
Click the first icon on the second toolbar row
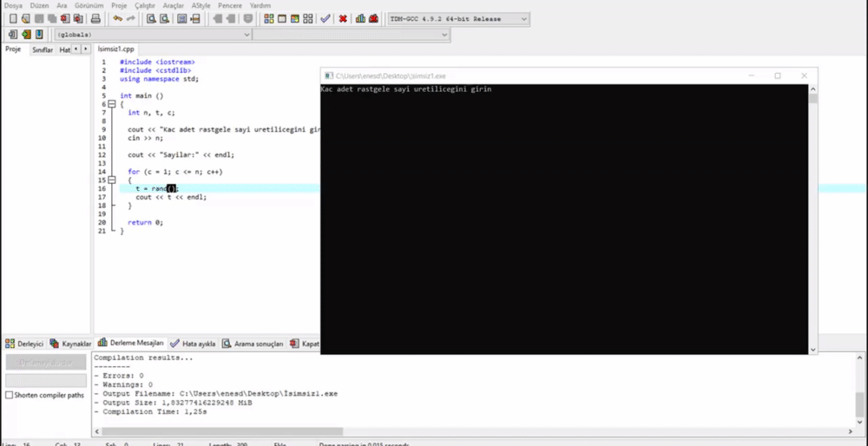pos(13,35)
